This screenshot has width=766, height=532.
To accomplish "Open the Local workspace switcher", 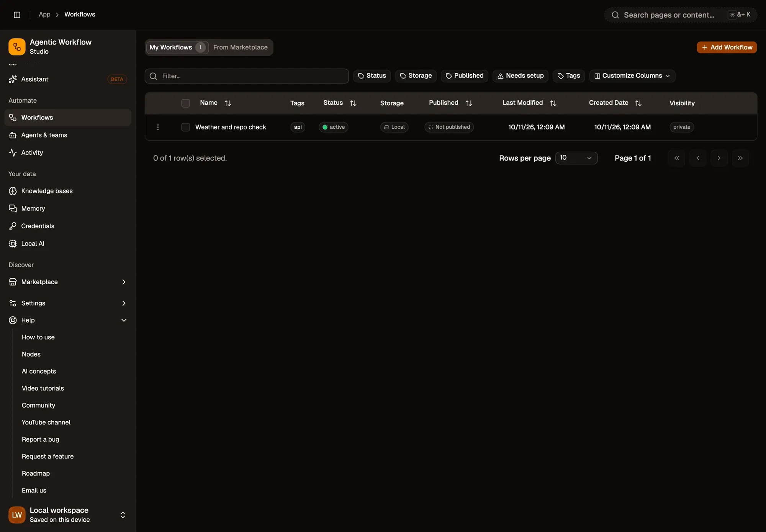I will click(68, 515).
